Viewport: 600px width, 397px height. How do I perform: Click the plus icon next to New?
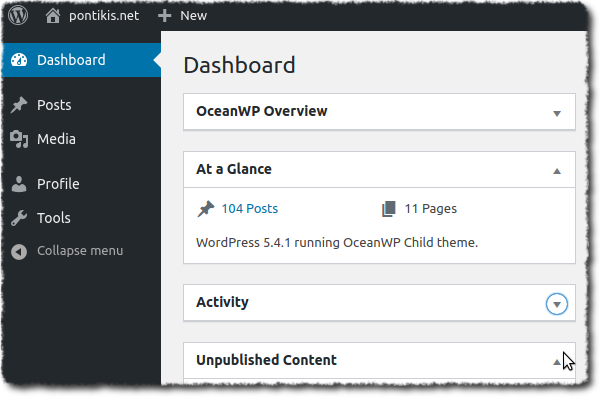(165, 16)
